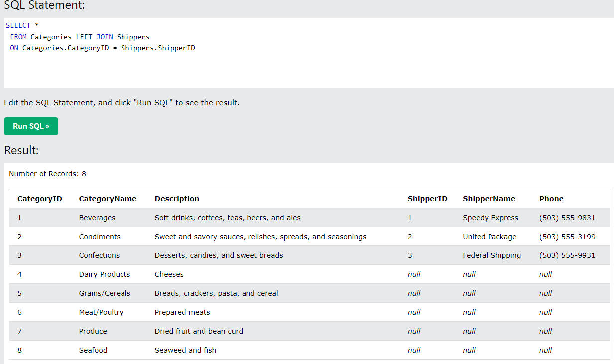Select the Grains/Cereals cell
The width and height of the screenshot is (614, 364).
(x=105, y=293)
